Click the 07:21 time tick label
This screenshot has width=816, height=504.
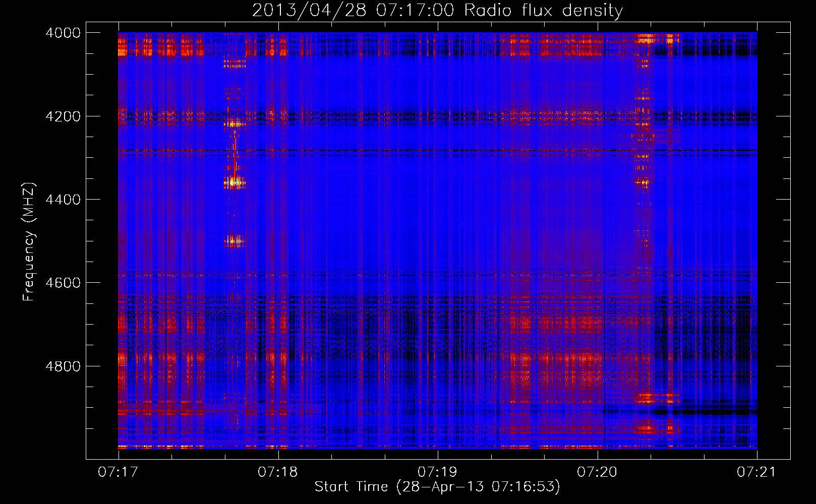757,472
